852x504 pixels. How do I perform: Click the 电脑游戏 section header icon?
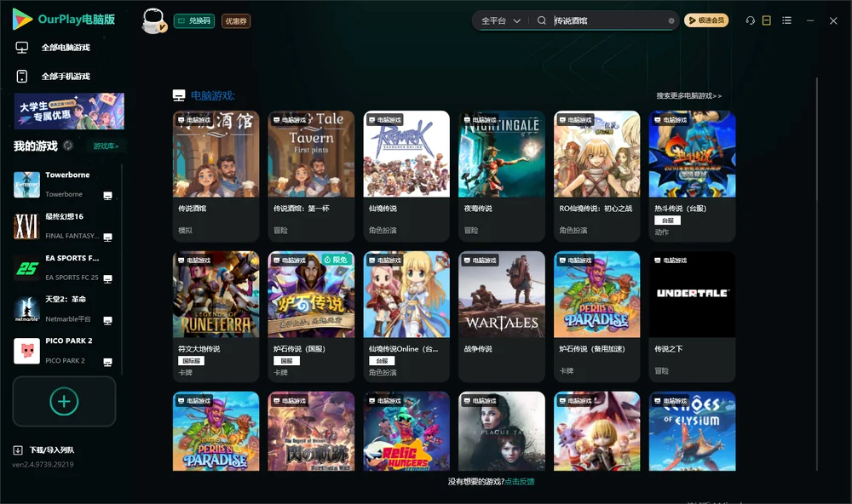[179, 95]
